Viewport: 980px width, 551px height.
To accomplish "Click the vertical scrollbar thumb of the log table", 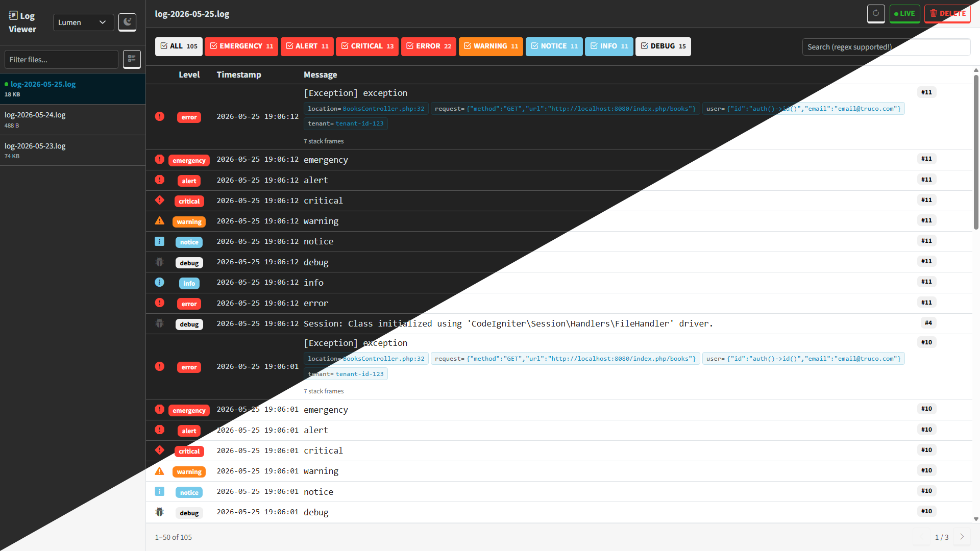I will [976, 153].
